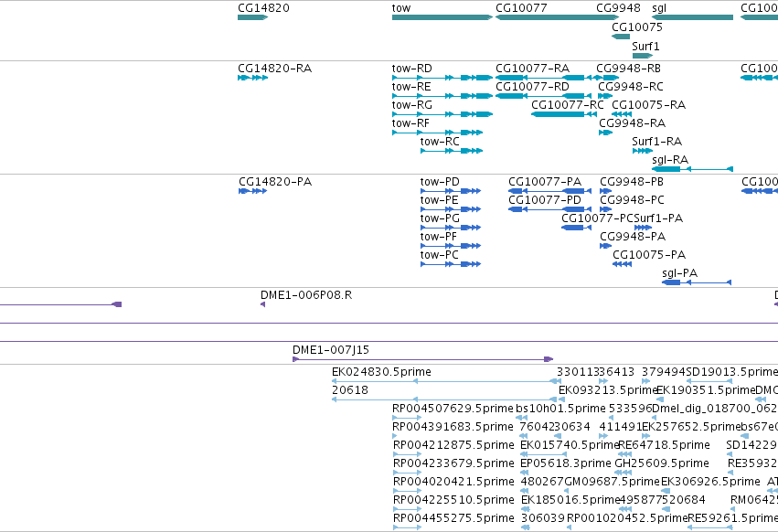Image resolution: width=778 pixels, height=532 pixels.
Task: Select the RP004212875.5prime EST feature
Action: click(x=407, y=454)
